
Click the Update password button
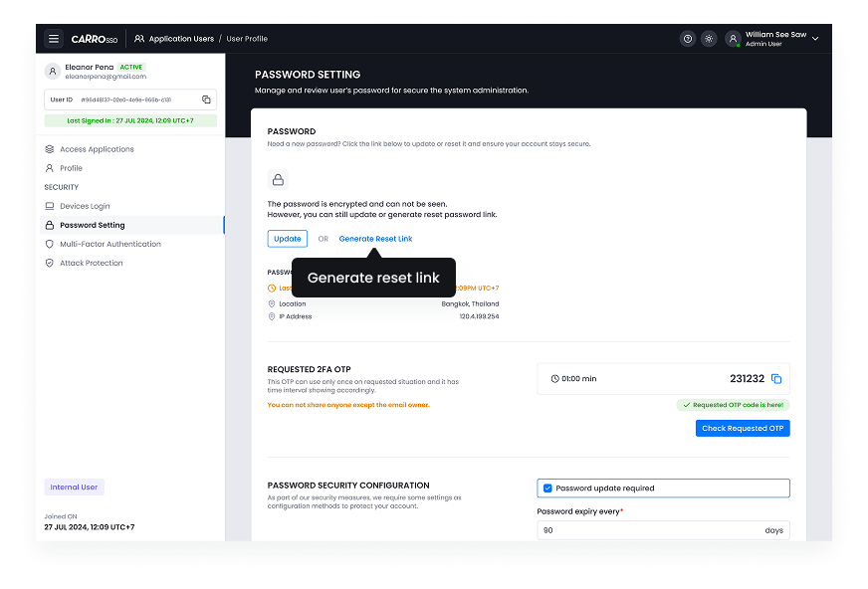287,239
